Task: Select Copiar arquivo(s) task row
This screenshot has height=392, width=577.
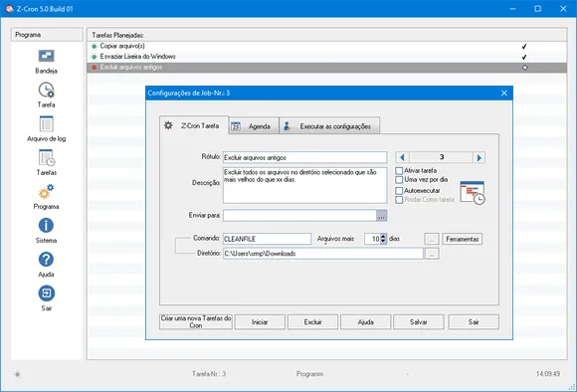Action: pyautogui.click(x=326, y=47)
